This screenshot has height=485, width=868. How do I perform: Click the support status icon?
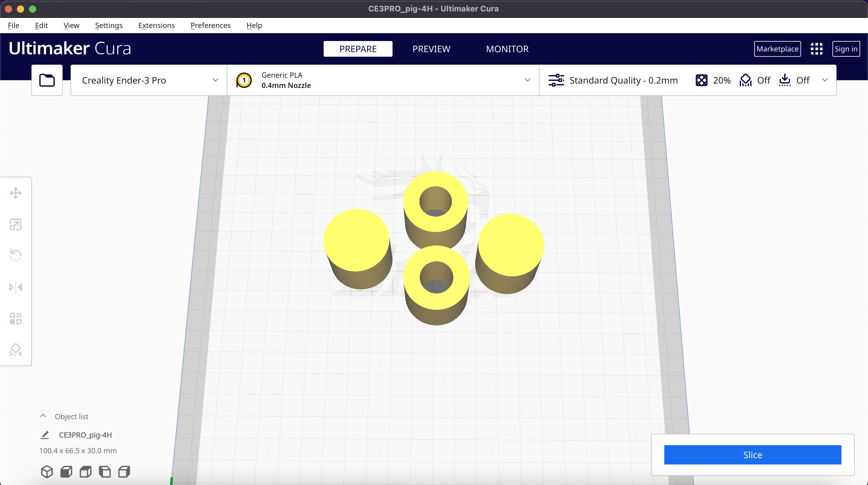click(x=745, y=80)
